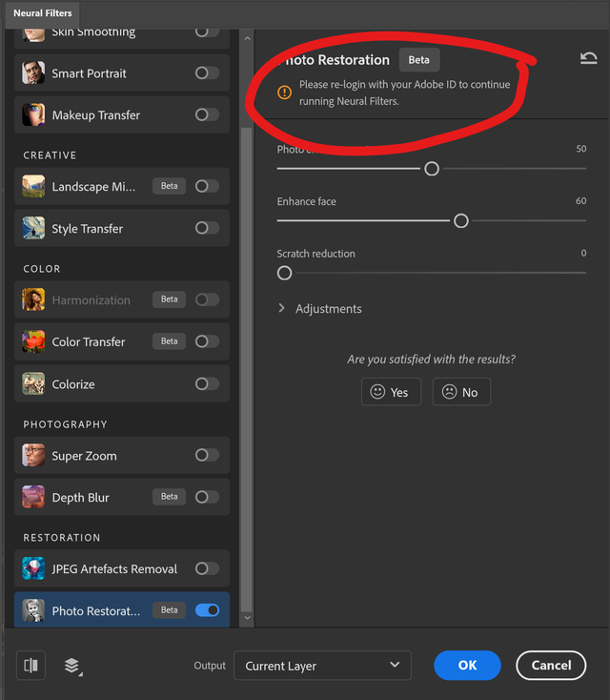Viewport: 610px width, 700px height.
Task: Click the smiley face in the Yes button
Action: (377, 392)
